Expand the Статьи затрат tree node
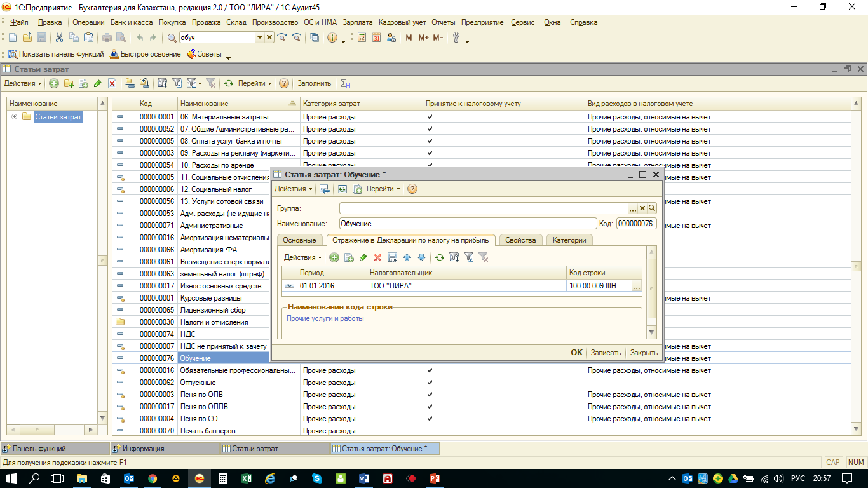The image size is (868, 488). pyautogui.click(x=14, y=117)
